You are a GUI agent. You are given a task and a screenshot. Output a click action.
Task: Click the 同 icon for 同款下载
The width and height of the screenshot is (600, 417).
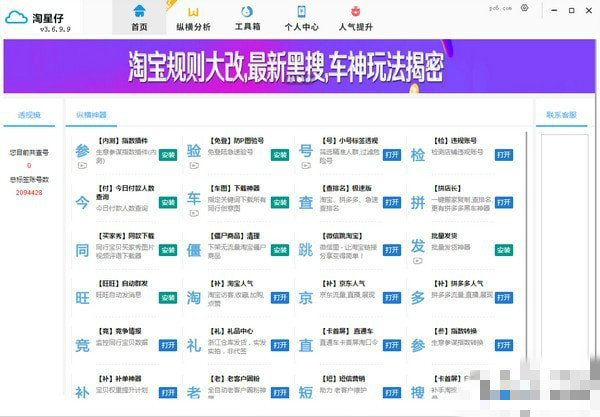pyautogui.click(x=82, y=250)
